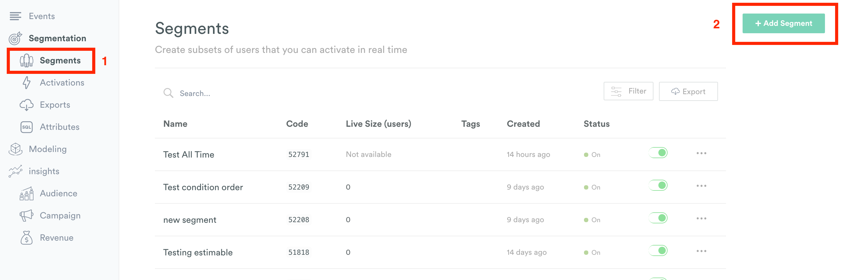Click the Export button's cloud icon
868x280 pixels.
pyautogui.click(x=675, y=91)
